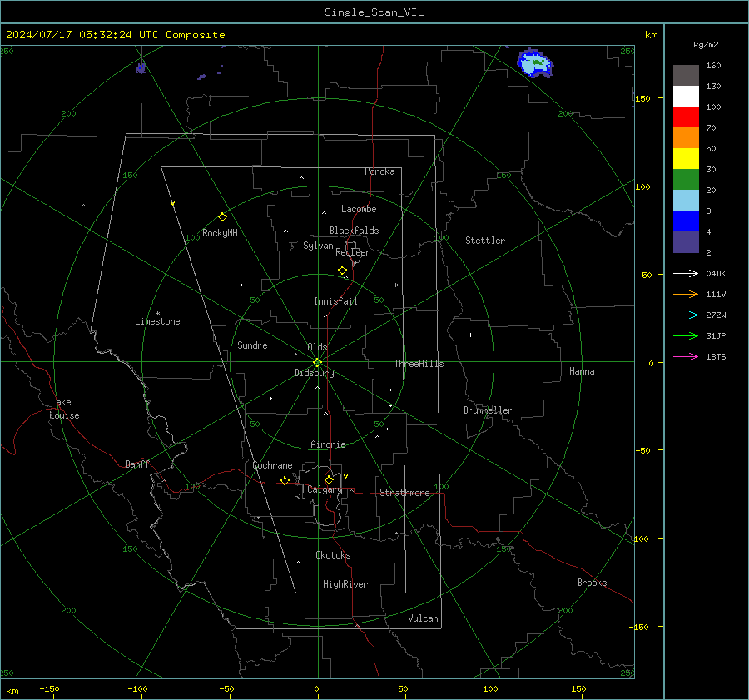Click the Okotoks town label
Image resolution: width=749 pixels, height=700 pixels.
333,555
